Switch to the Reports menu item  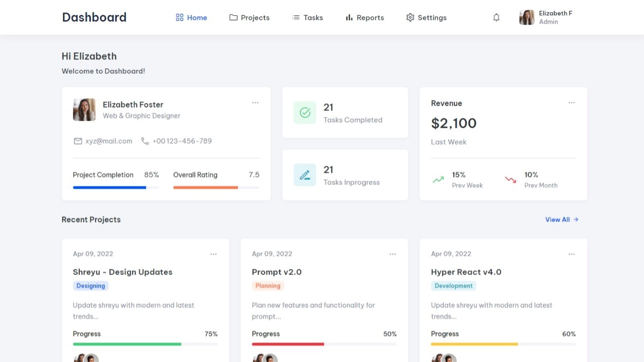pos(364,17)
